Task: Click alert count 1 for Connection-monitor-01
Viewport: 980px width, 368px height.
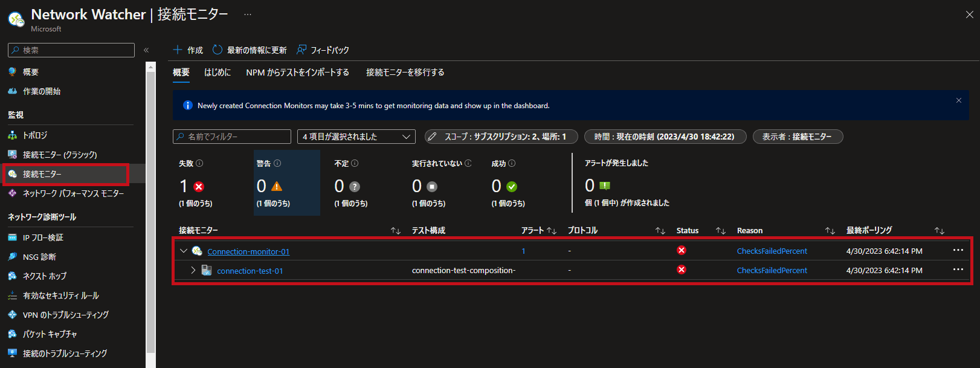Action: pyautogui.click(x=523, y=251)
